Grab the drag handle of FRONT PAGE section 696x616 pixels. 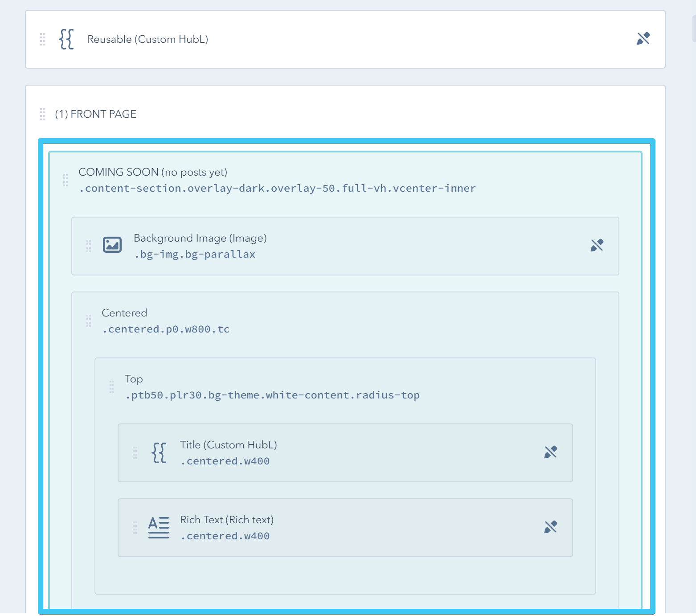coord(43,114)
